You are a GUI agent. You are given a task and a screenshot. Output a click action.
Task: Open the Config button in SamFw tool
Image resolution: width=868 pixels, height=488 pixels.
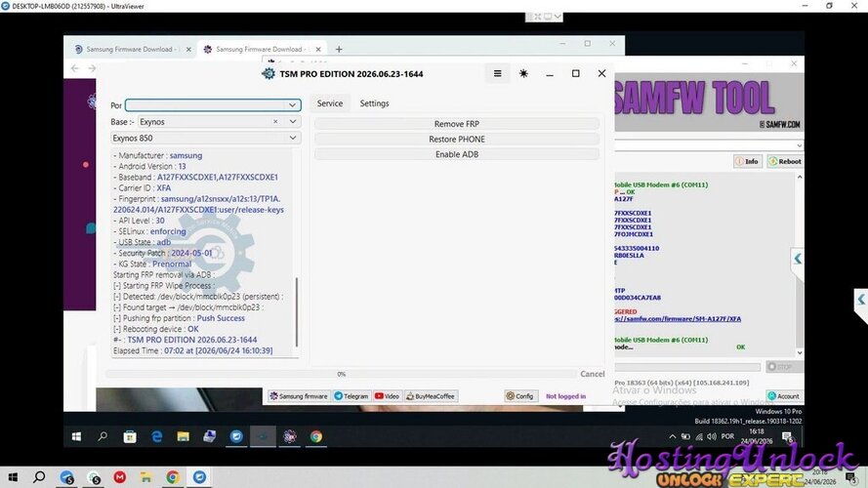[519, 396]
